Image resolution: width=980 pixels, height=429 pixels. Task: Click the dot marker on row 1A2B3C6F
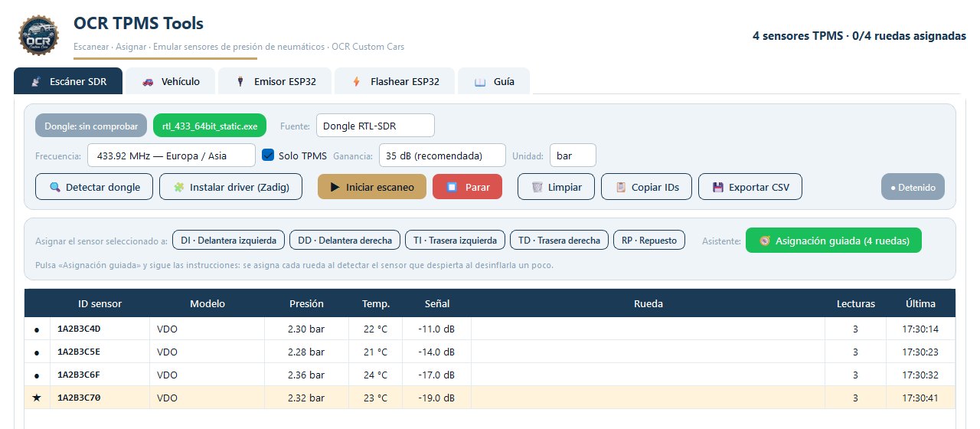pos(37,376)
